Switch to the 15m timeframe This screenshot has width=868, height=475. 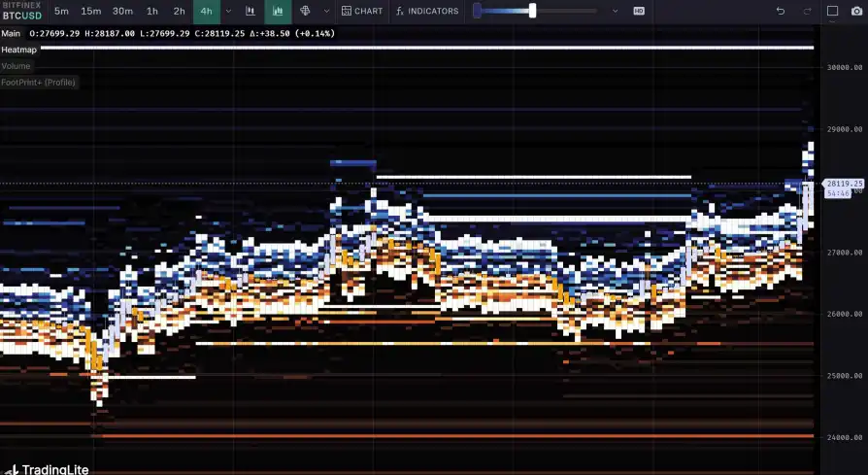90,11
